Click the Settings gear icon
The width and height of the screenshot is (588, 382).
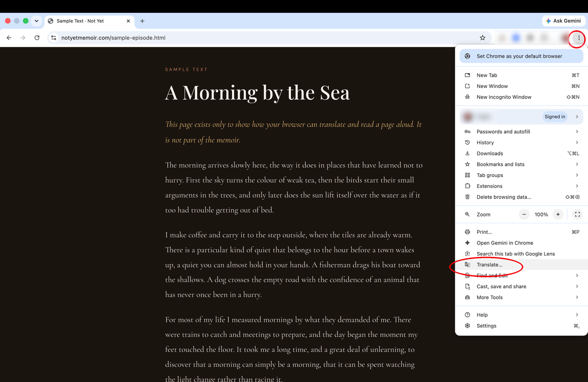(x=467, y=326)
